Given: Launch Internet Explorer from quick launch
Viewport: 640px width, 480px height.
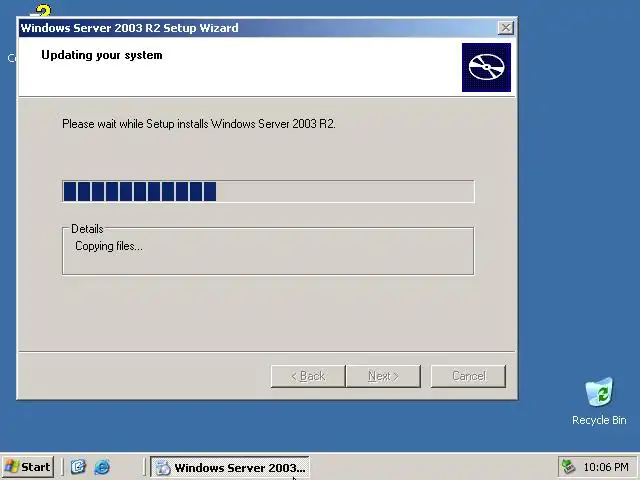Looking at the screenshot, I should [102, 467].
